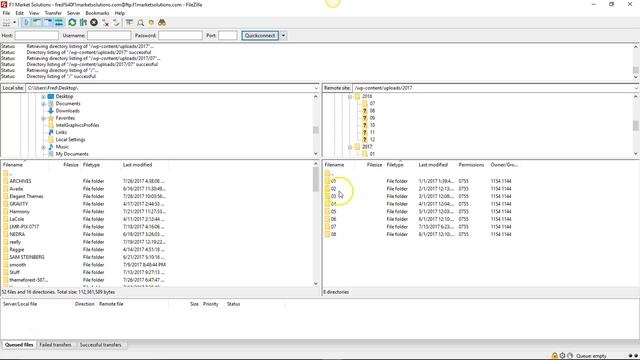Search remote files with binoculars icon
This screenshot has width=640, height=360.
pyautogui.click(x=162, y=23)
